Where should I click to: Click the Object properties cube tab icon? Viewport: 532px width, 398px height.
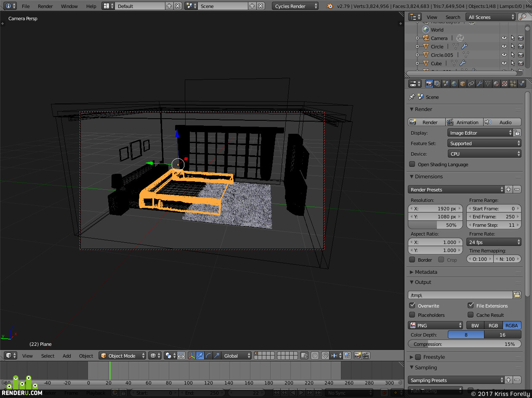(x=463, y=84)
